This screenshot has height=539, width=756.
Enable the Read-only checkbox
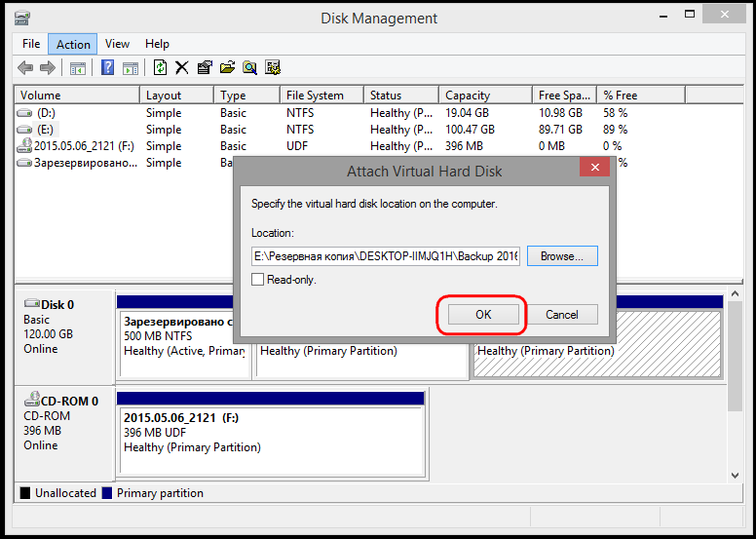coord(258,280)
